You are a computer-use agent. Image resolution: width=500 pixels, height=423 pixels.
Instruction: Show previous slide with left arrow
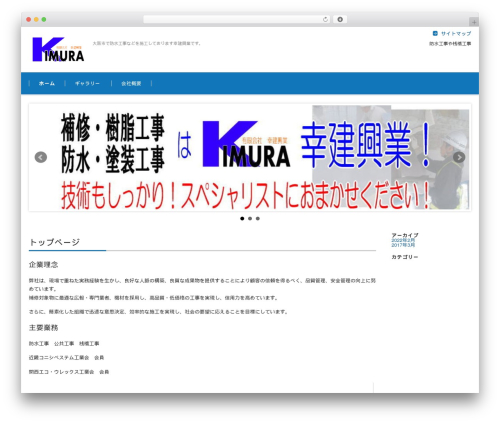(41, 157)
